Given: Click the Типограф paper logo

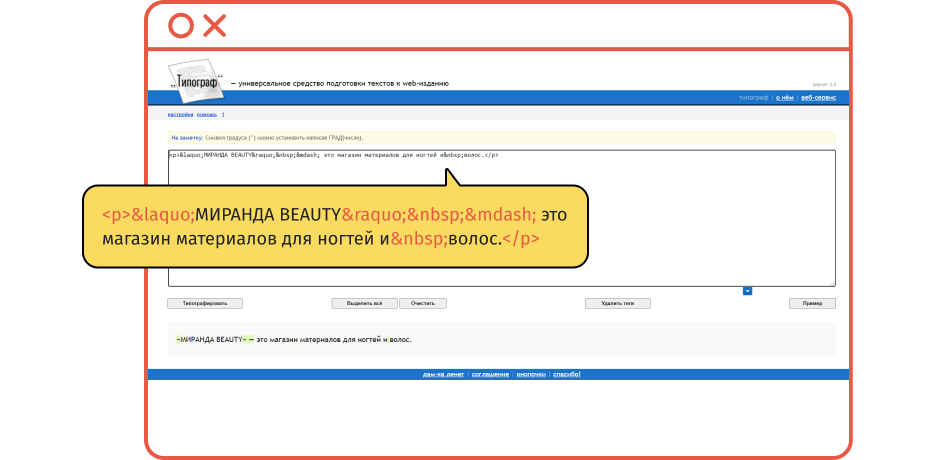Looking at the screenshot, I should click(195, 81).
